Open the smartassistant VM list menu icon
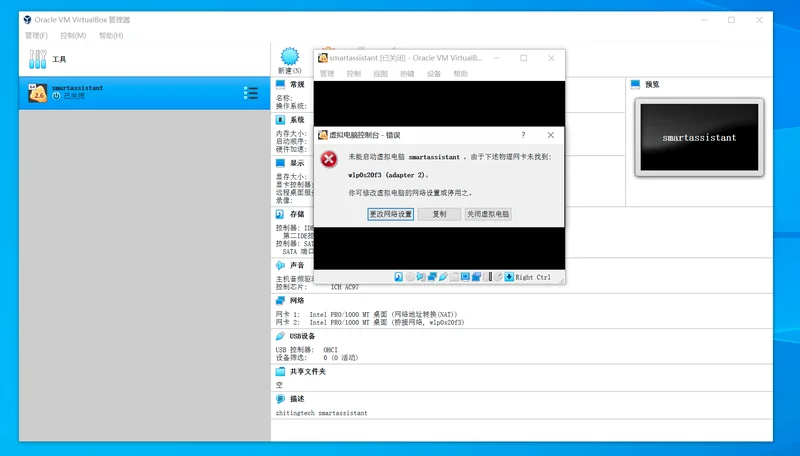 pyautogui.click(x=251, y=93)
